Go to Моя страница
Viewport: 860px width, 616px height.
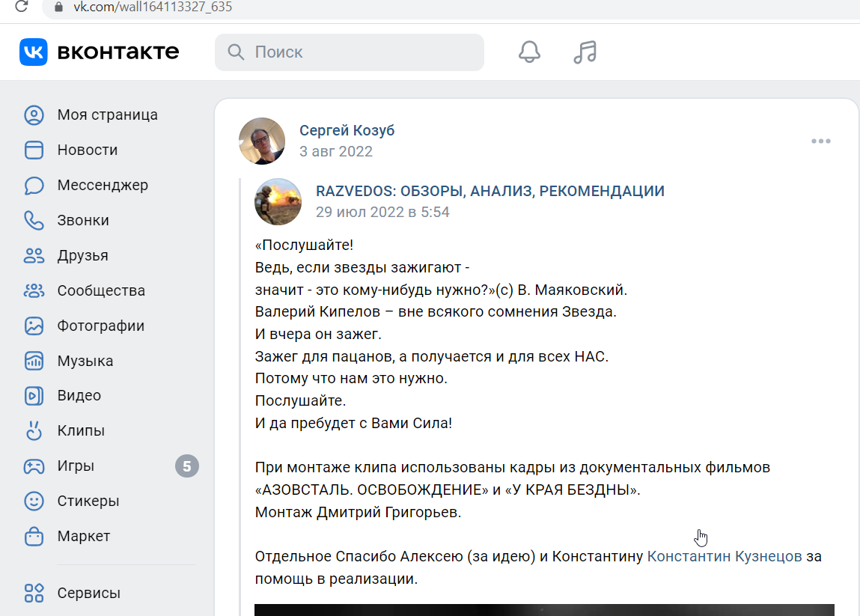click(x=108, y=115)
